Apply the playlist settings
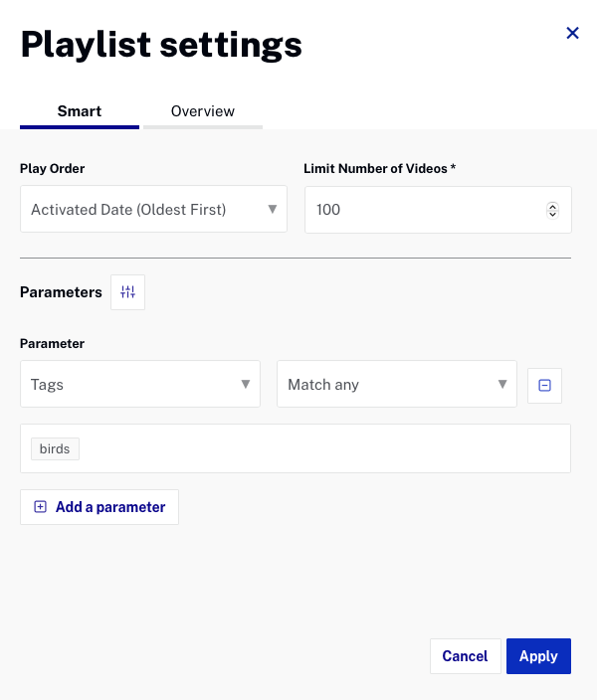Screen dimensions: 597x700 pyautogui.click(x=538, y=656)
